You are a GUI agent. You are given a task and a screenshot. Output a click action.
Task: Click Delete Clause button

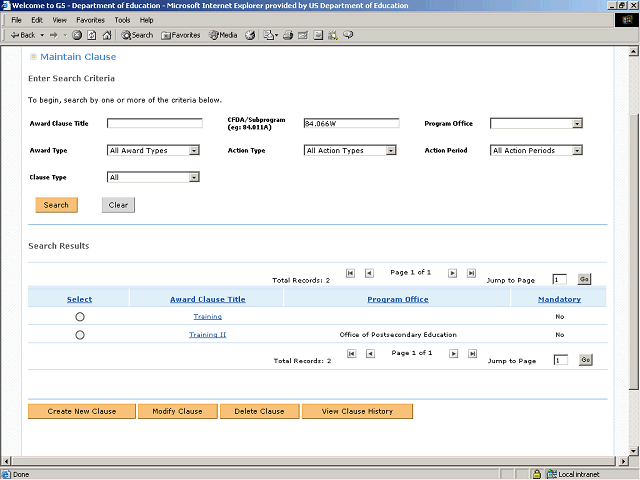click(x=259, y=411)
